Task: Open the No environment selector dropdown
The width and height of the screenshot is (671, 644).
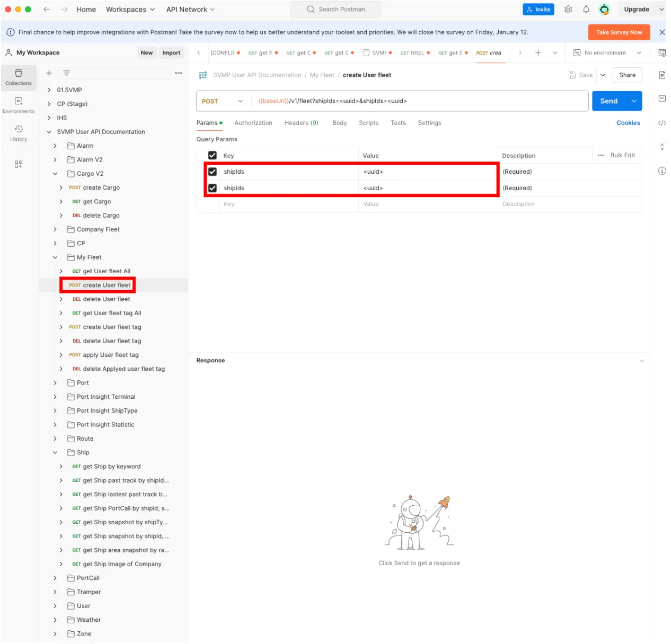Action: tap(607, 53)
